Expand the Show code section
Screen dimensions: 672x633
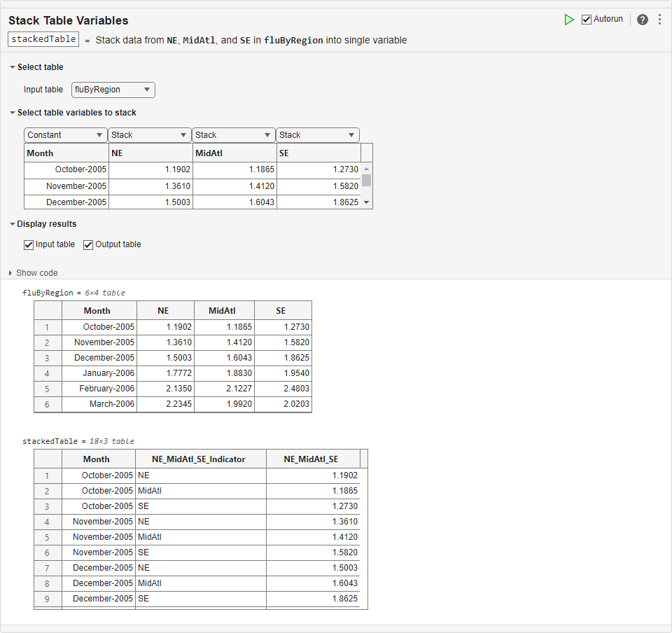point(11,273)
